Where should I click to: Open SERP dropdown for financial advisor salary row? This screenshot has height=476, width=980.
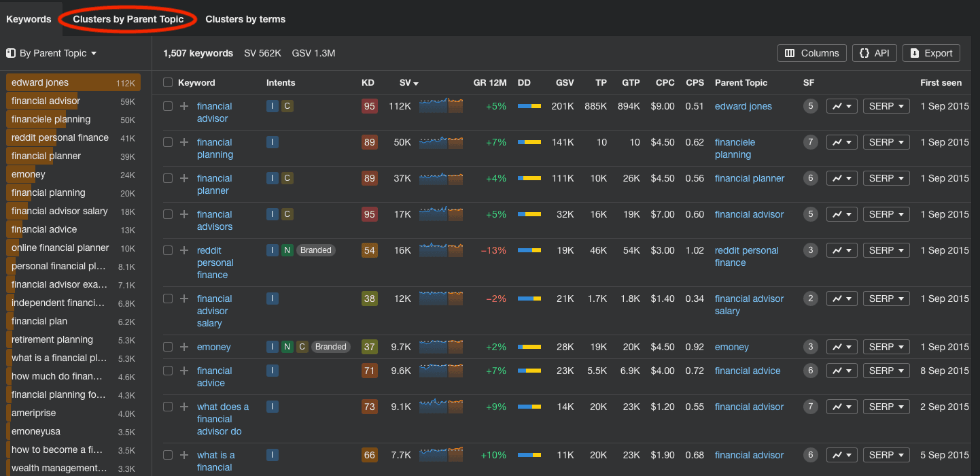click(886, 299)
